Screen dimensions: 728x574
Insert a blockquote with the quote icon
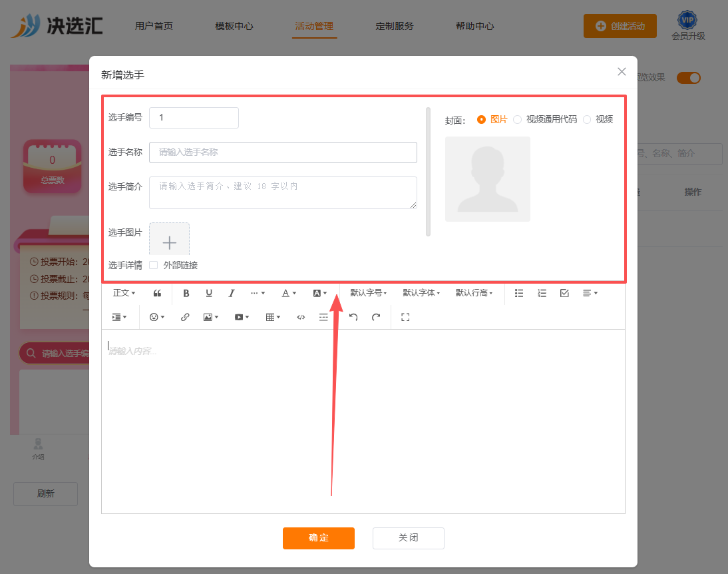[158, 293]
